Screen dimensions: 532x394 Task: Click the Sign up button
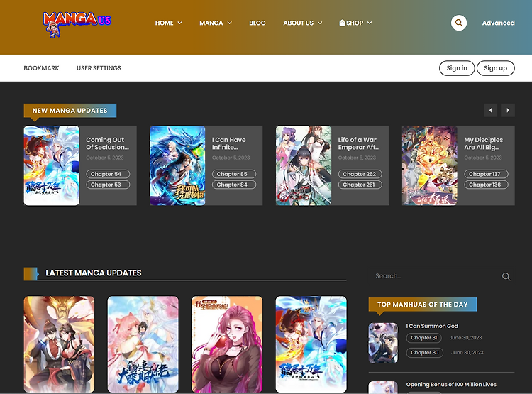[495, 68]
